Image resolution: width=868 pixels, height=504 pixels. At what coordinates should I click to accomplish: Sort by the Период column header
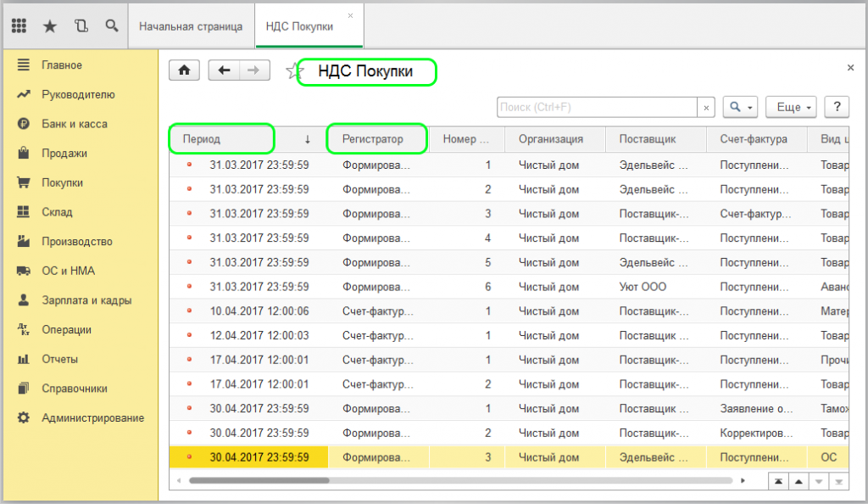point(220,139)
